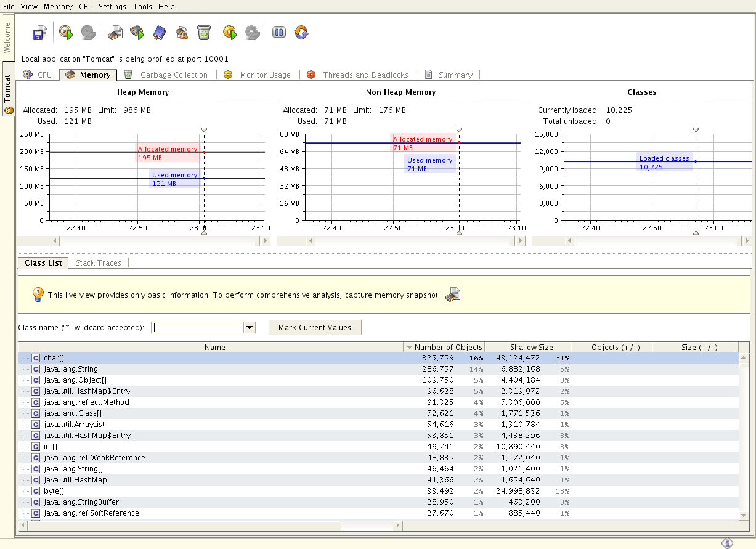Open the View menu
The width and height of the screenshot is (756, 549).
[x=29, y=7]
